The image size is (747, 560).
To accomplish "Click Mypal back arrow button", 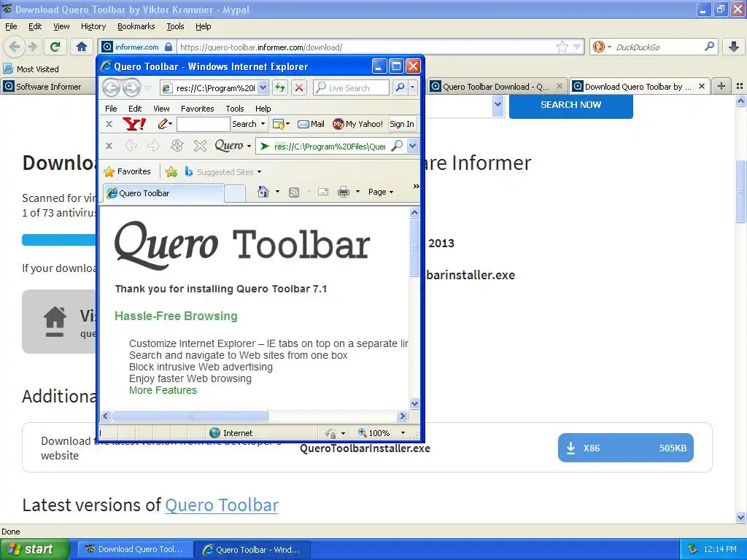I will pos(15,47).
